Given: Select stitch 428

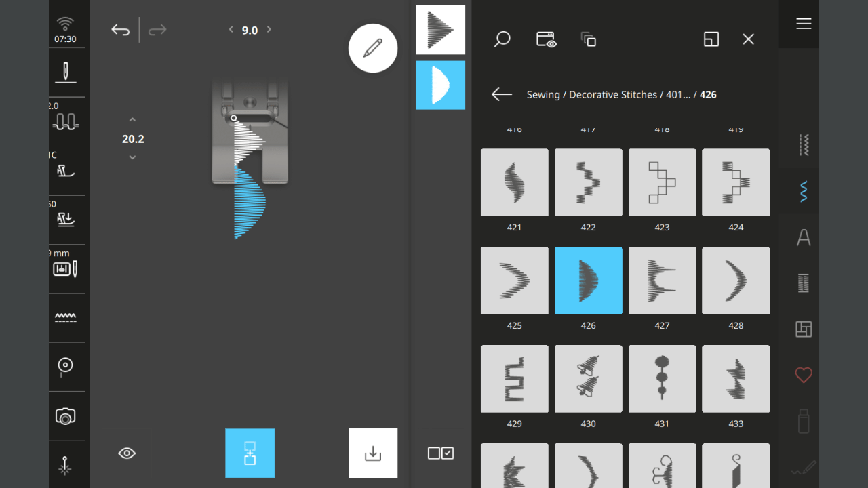Looking at the screenshot, I should pos(736,281).
